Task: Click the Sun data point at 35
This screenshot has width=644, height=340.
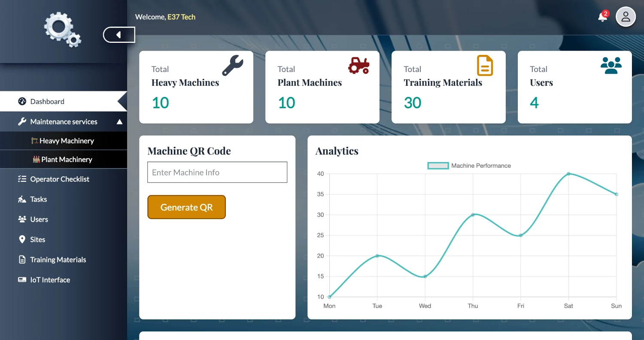Action: [617, 194]
